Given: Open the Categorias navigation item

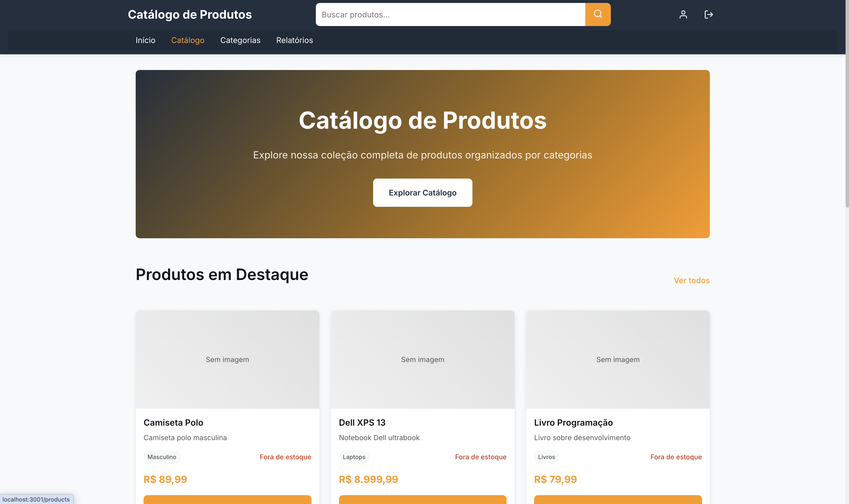Looking at the screenshot, I should [240, 40].
